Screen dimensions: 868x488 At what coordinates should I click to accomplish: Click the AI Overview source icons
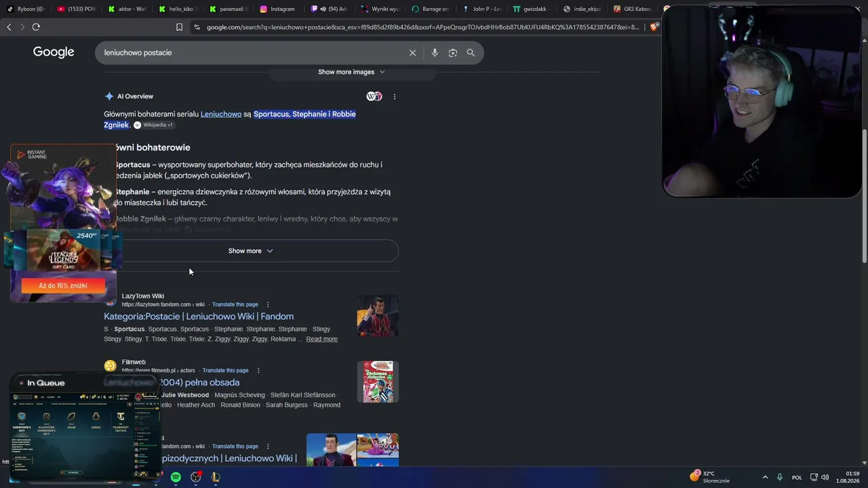tap(374, 96)
